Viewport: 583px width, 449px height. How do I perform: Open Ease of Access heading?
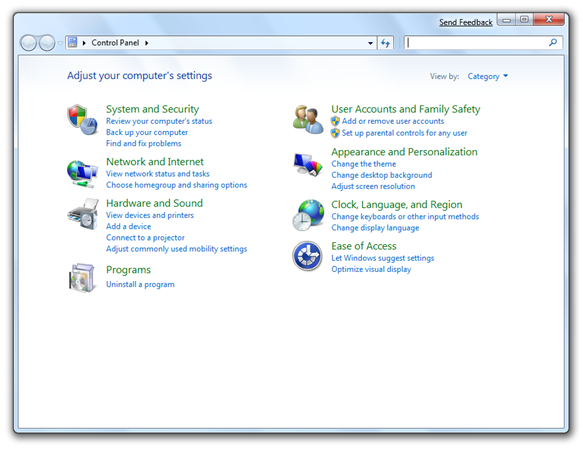(364, 246)
